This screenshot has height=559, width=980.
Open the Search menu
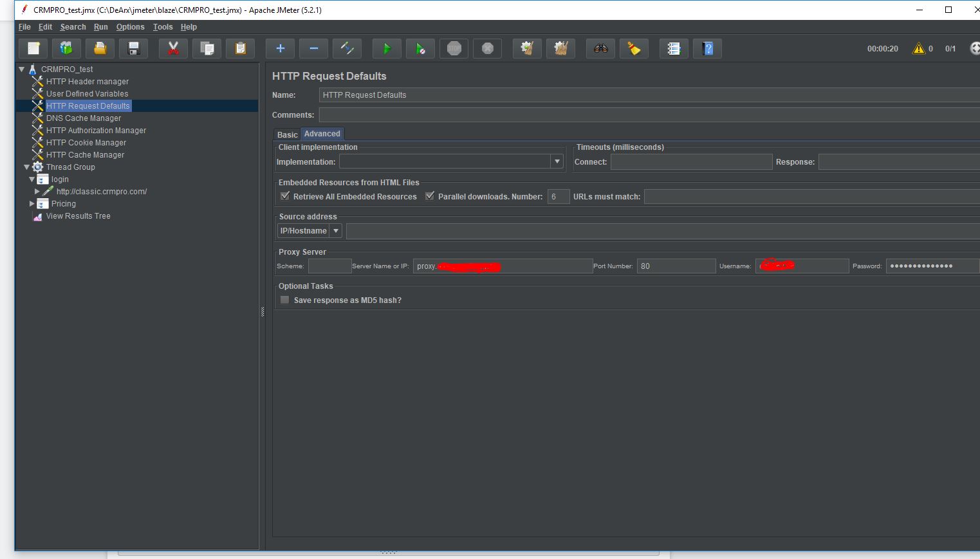tap(73, 27)
